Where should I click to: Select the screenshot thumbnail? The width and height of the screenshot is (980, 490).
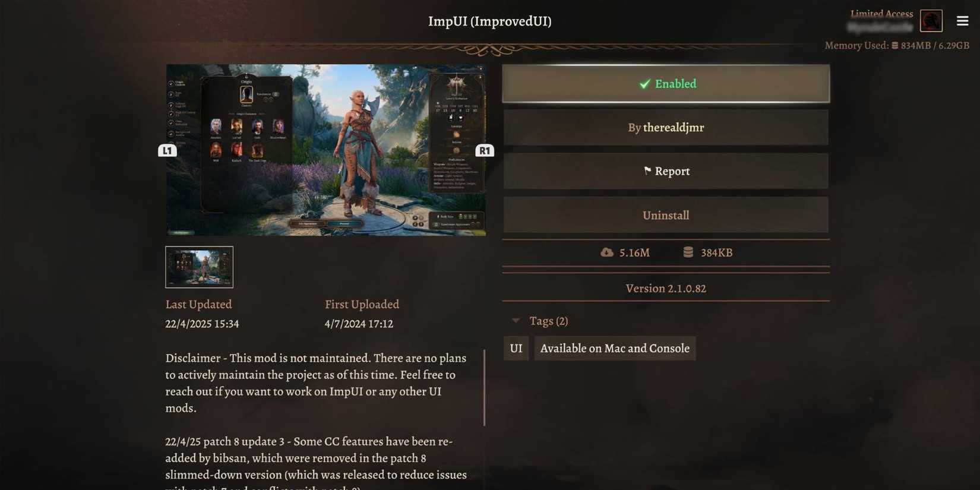pos(199,267)
